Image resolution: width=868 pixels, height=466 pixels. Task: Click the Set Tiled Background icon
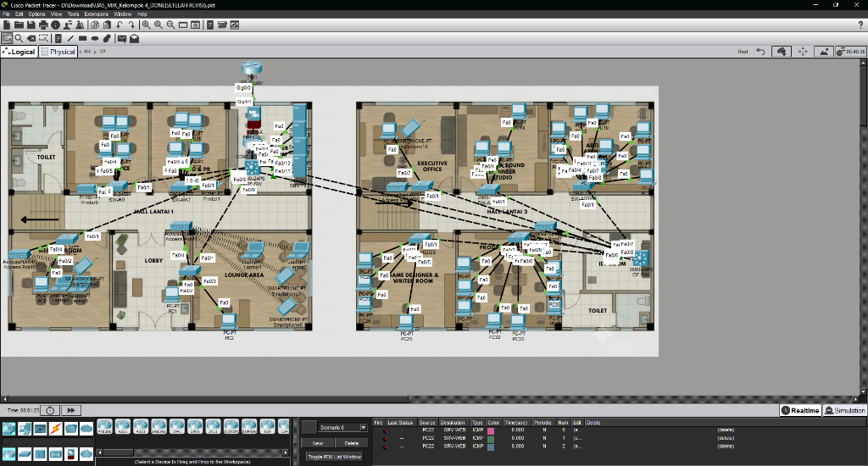pos(824,52)
